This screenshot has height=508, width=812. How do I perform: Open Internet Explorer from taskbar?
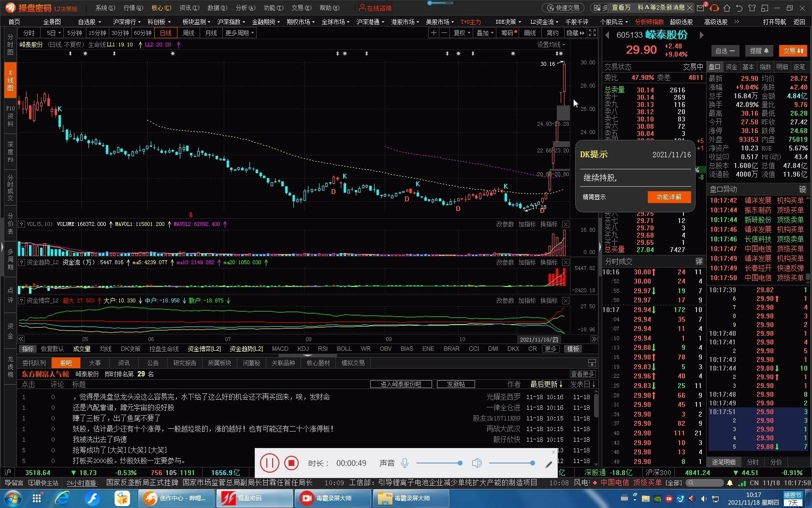pos(62,498)
